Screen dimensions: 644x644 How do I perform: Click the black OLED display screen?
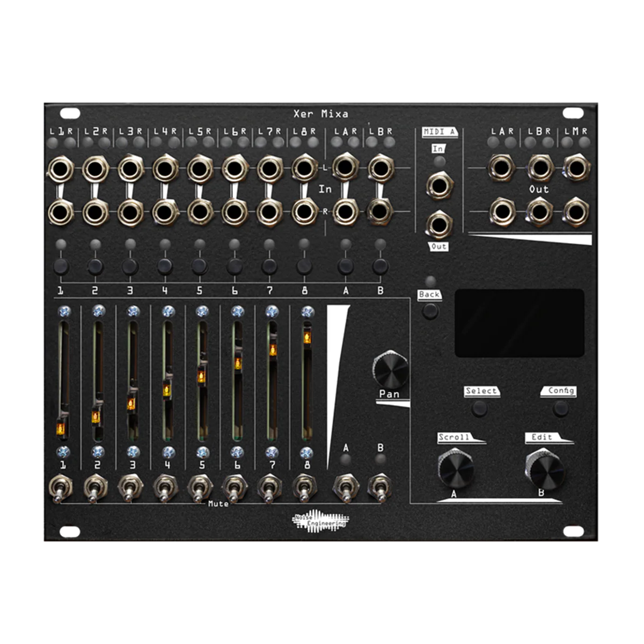click(x=519, y=323)
